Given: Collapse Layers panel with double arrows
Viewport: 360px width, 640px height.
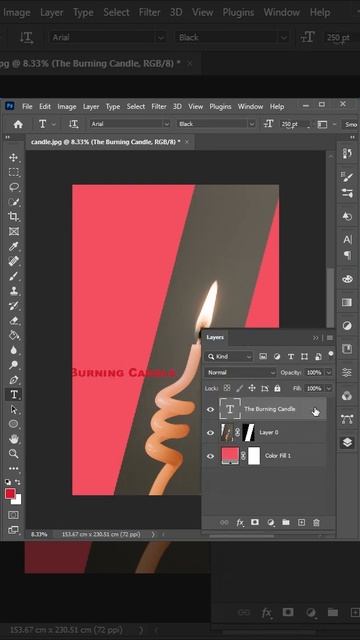Looking at the screenshot, I should 316,338.
